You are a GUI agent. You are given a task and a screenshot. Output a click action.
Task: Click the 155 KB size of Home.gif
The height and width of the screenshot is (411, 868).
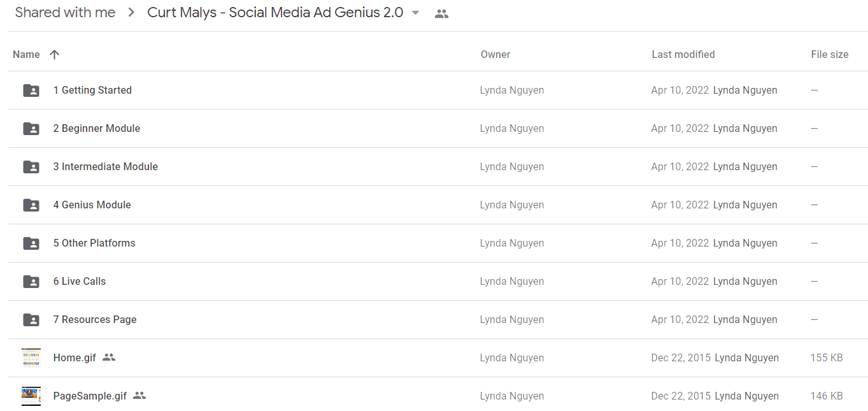pyautogui.click(x=827, y=358)
